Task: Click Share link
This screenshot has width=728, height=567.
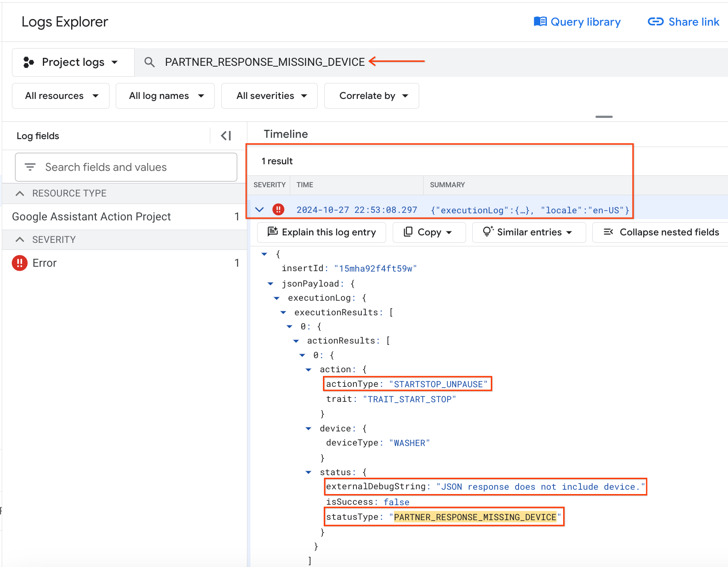Action: point(683,22)
